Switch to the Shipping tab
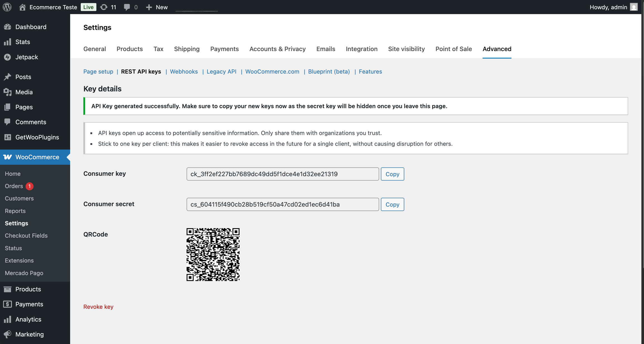This screenshot has height=344, width=644. (x=187, y=49)
